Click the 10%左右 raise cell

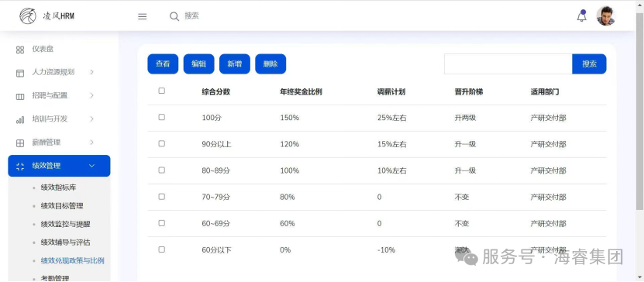392,170
